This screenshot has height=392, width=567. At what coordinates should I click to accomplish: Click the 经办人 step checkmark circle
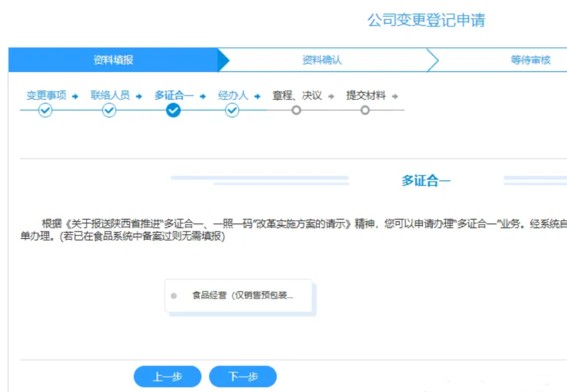(x=232, y=110)
